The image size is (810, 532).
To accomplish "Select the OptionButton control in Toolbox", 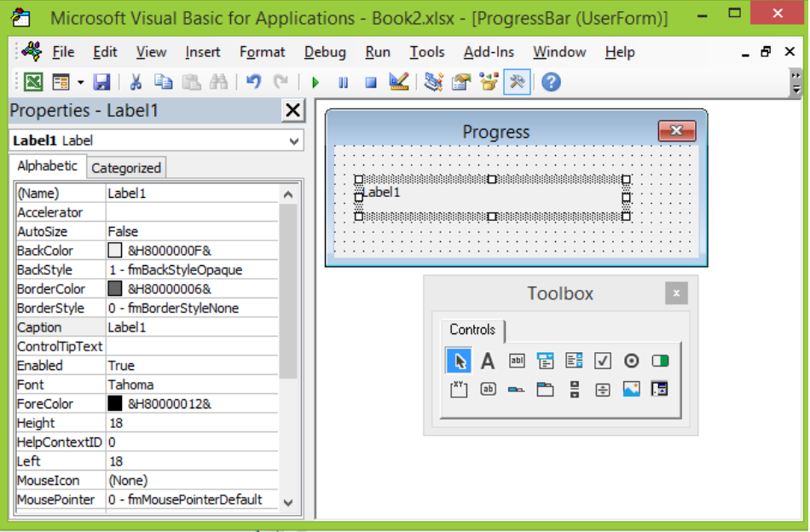I will coord(631,361).
